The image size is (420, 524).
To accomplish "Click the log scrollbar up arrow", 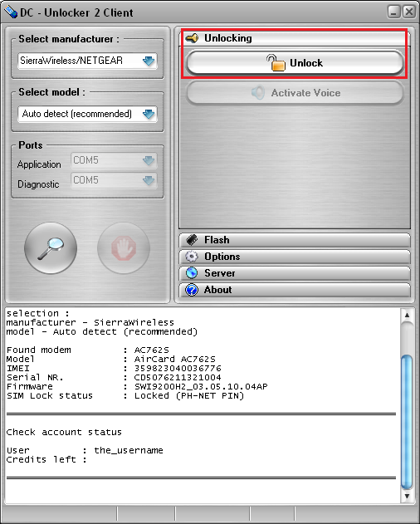I will click(x=407, y=315).
